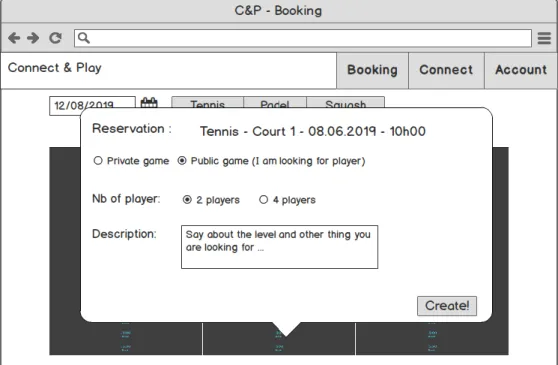558x365 pixels.
Task: Select the Public game radio button
Action: (x=182, y=160)
